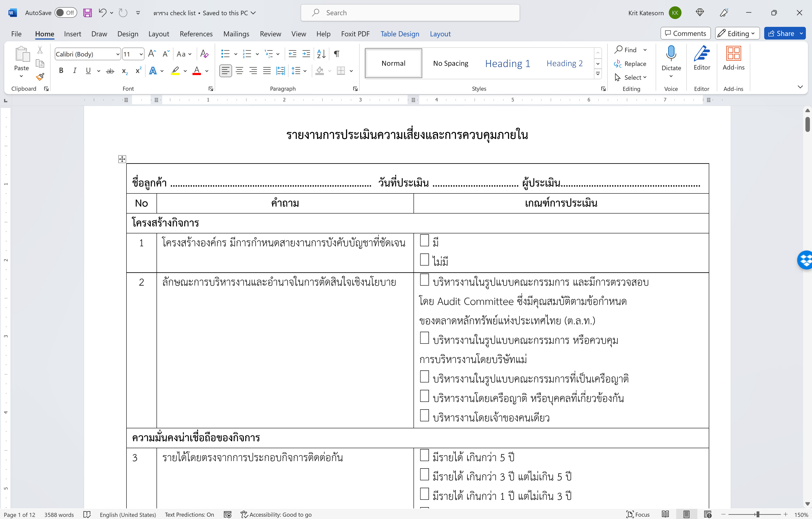Image resolution: width=812 pixels, height=519 pixels.
Task: Open the Editor pane icon
Action: [702, 53]
